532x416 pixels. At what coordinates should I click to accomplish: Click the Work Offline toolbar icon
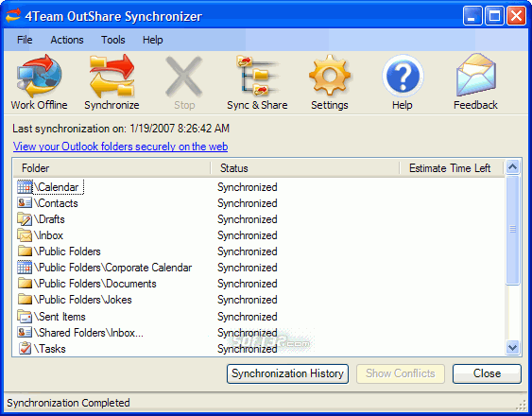pos(40,77)
